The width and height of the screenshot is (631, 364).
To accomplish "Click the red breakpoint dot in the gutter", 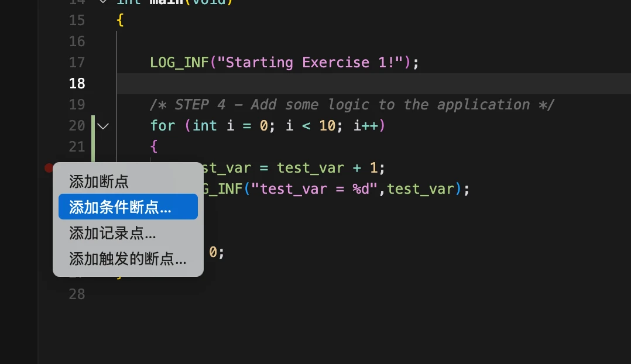I will tap(49, 168).
